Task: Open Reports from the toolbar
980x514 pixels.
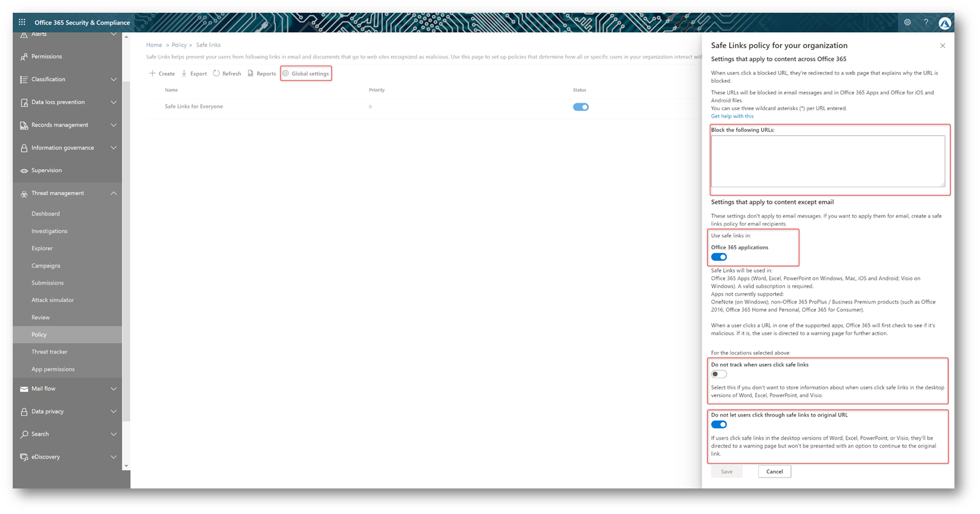Action: [x=262, y=74]
